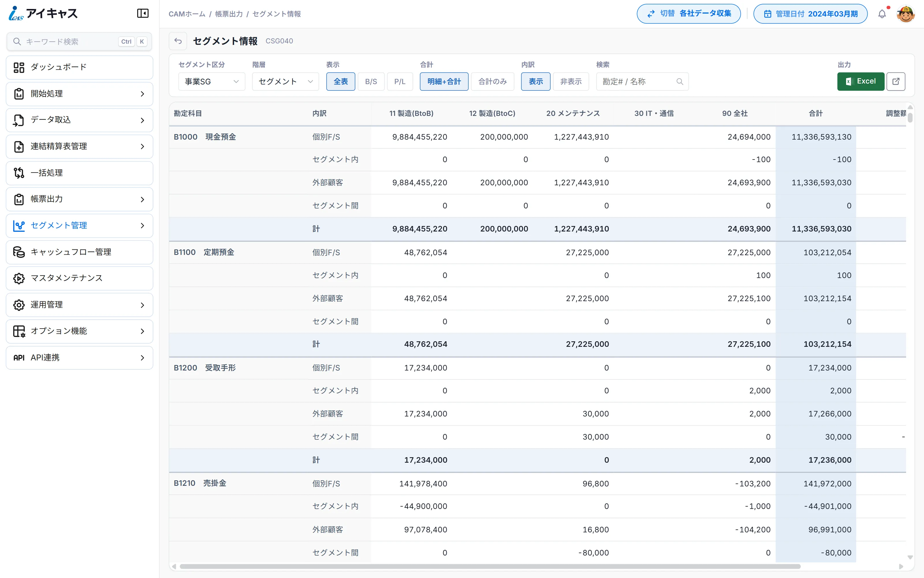
Task: Open the notifications bell
Action: click(882, 14)
